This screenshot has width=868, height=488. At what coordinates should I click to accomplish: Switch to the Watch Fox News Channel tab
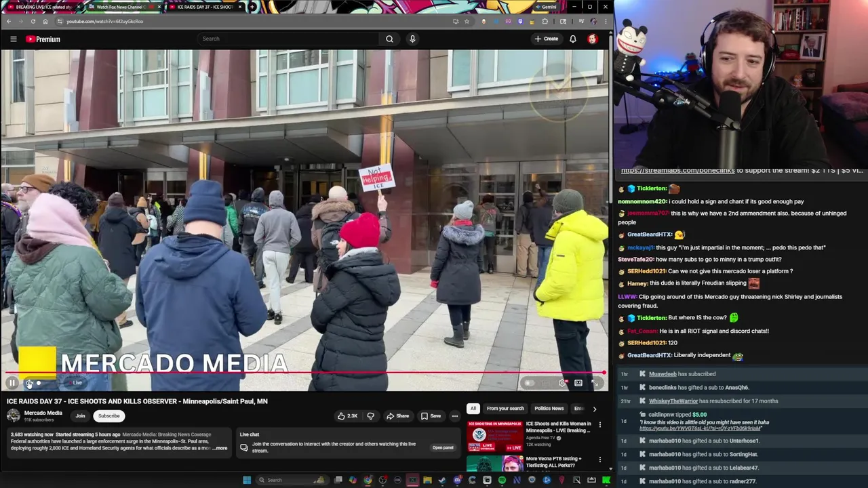(x=123, y=7)
